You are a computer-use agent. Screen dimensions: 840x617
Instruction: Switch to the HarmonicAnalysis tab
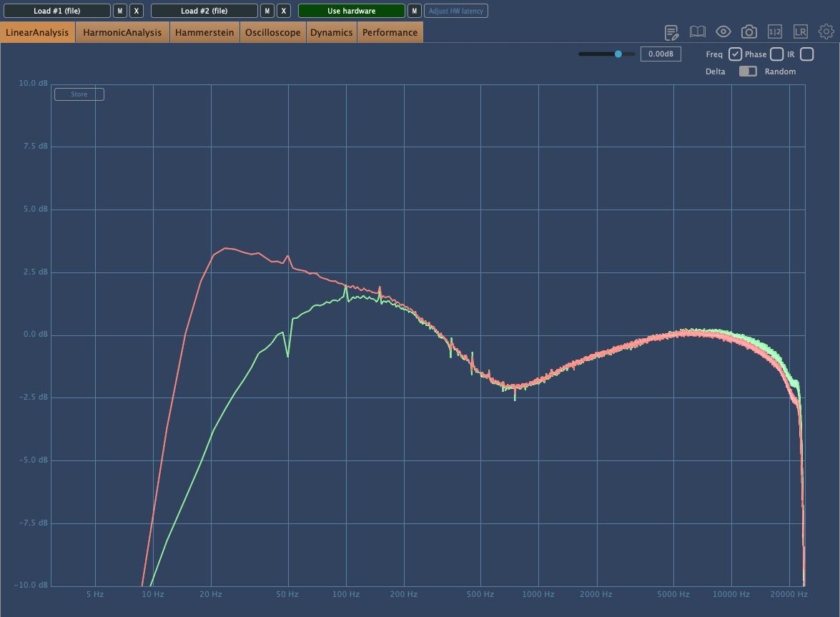click(122, 32)
